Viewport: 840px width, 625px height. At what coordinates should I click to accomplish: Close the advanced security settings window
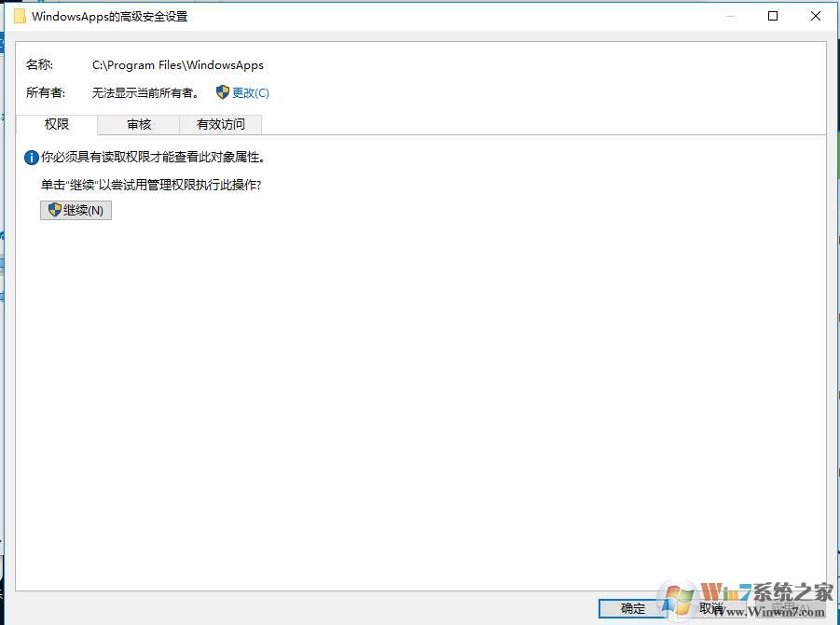pos(816,16)
